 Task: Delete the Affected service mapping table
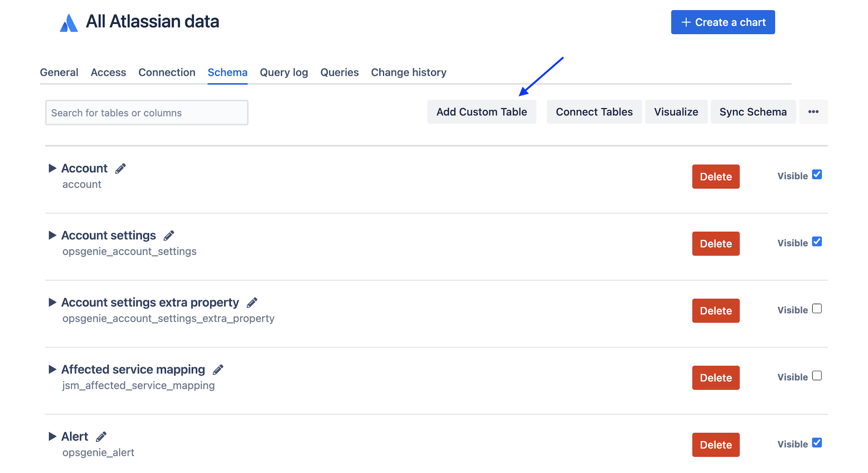716,378
